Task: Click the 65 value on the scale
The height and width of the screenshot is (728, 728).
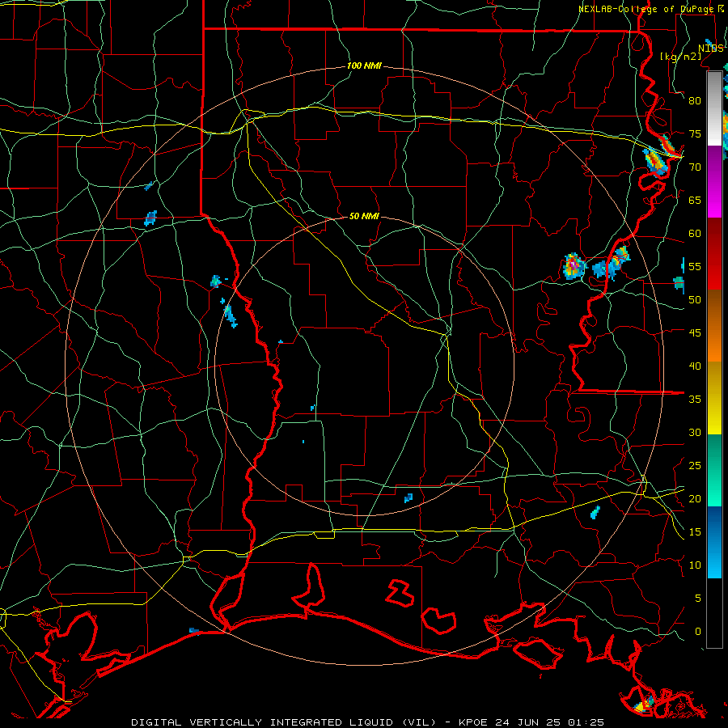Action: [x=695, y=200]
